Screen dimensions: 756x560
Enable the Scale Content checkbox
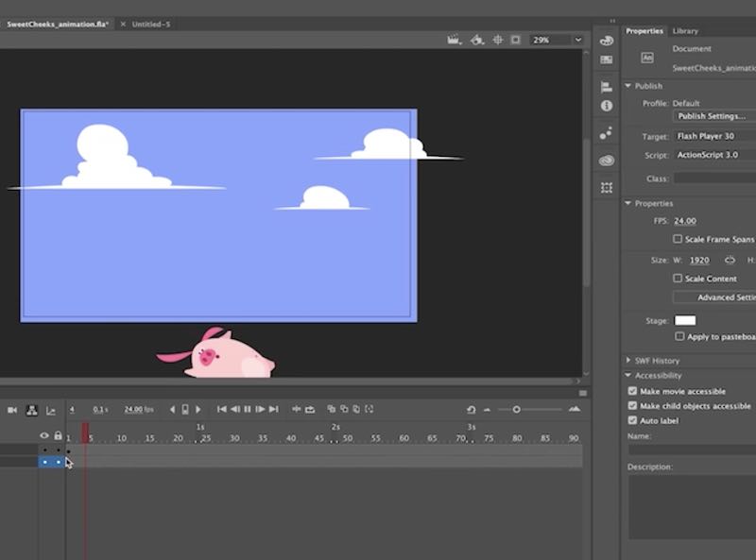pyautogui.click(x=678, y=279)
